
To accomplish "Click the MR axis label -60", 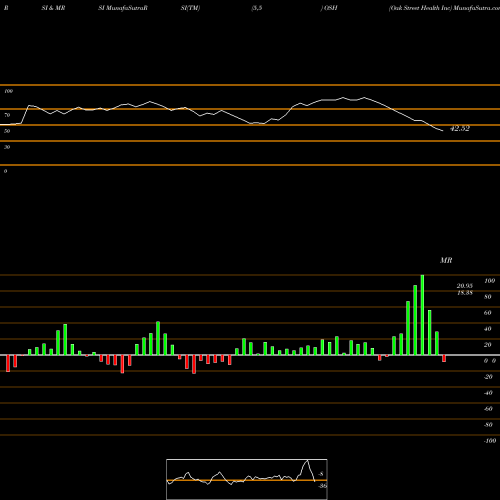I will tap(488, 409).
